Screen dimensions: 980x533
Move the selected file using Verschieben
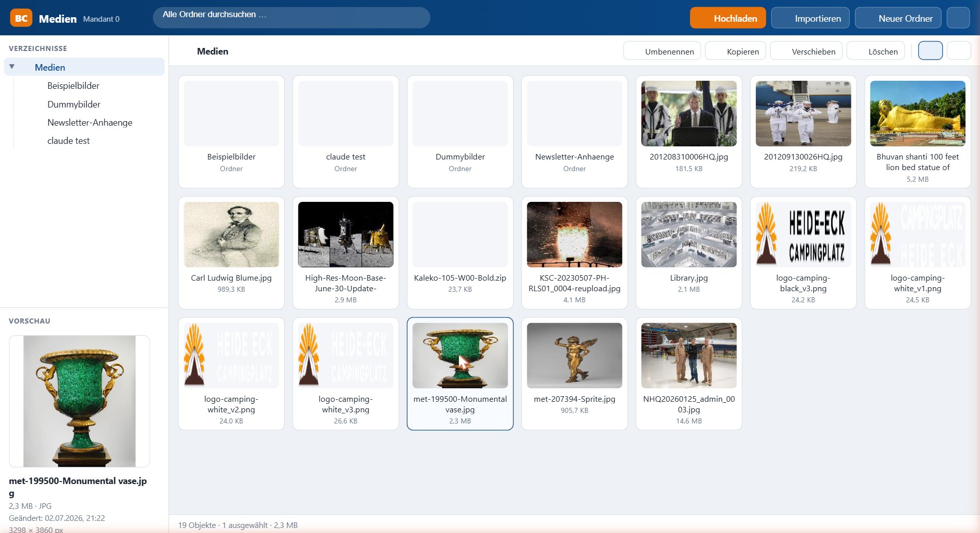click(806, 51)
